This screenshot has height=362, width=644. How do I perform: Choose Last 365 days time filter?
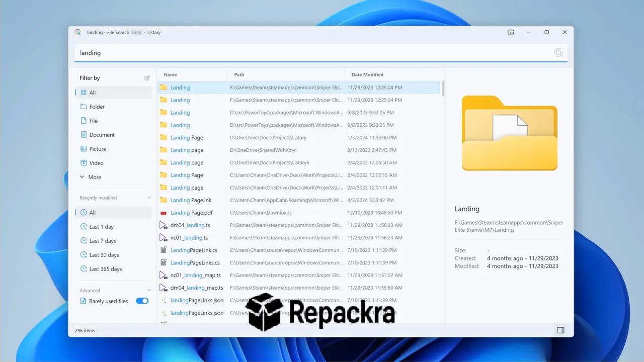[113, 269]
